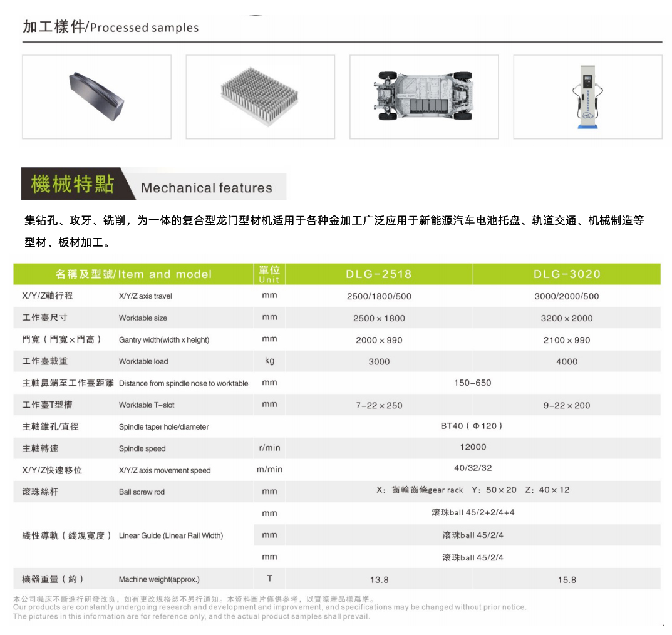Open the aluminum heat sink sample photo

pyautogui.click(x=260, y=97)
